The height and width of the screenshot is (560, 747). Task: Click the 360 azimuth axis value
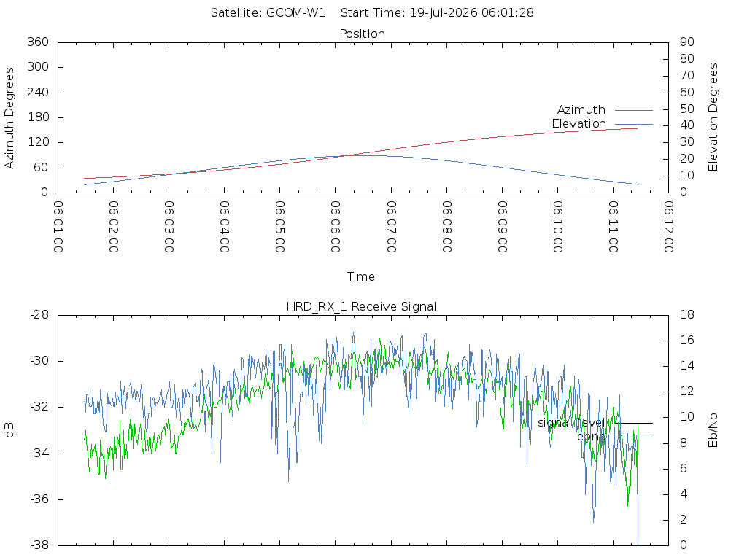(x=38, y=42)
